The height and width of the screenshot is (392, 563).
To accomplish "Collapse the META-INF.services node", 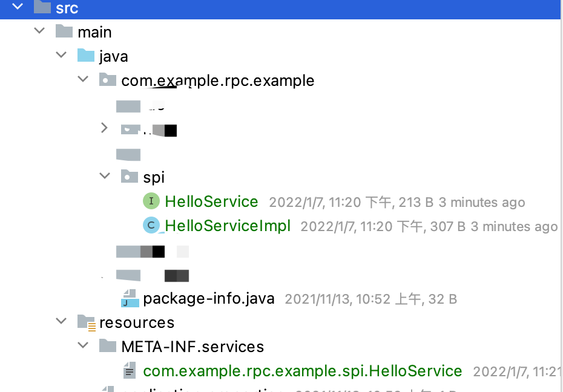I will (83, 346).
